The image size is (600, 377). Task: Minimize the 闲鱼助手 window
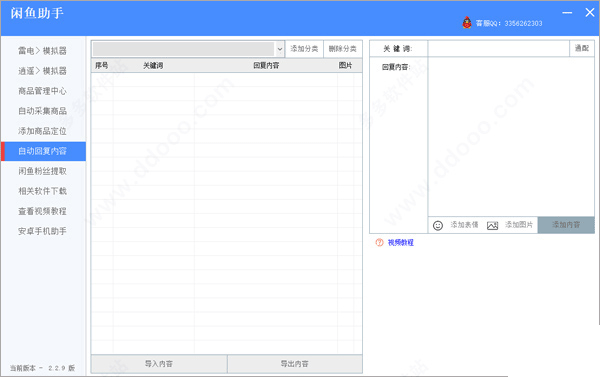567,13
